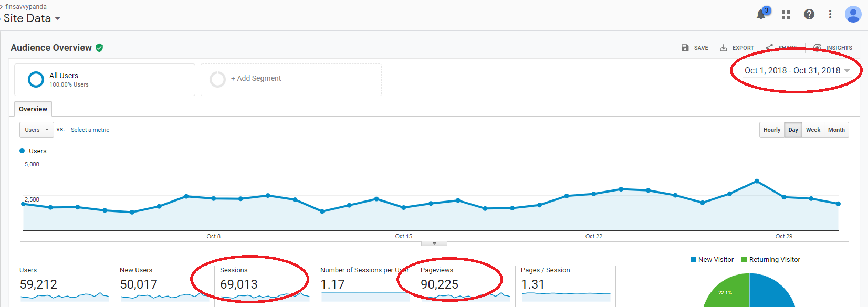The image size is (868, 307).
Task: Click the Users value 59,212
Action: pyautogui.click(x=38, y=284)
